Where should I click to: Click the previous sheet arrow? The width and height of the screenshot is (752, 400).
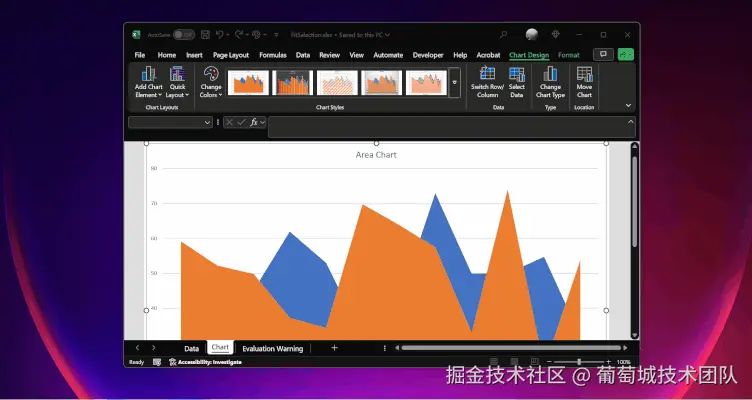[x=137, y=348]
